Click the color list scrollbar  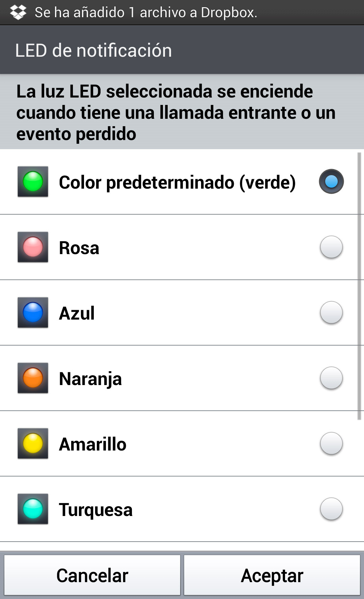[x=359, y=287]
